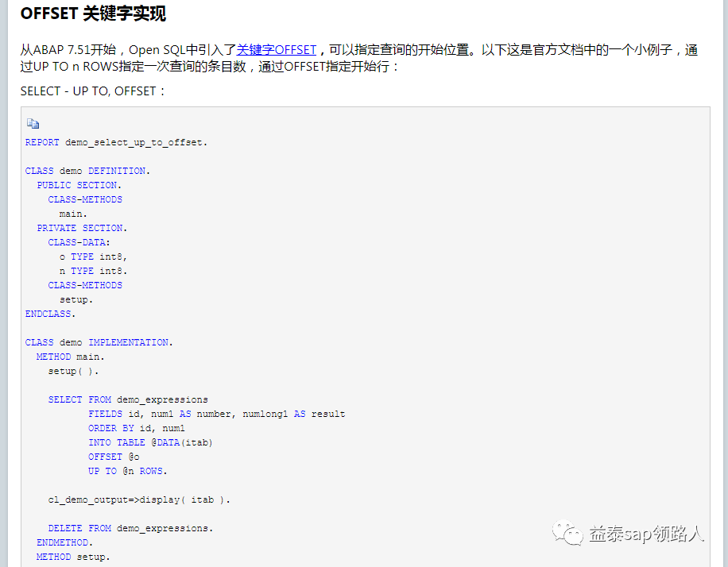728x567 pixels.
Task: Click code line 'OFFSET @o'
Action: [x=114, y=457]
